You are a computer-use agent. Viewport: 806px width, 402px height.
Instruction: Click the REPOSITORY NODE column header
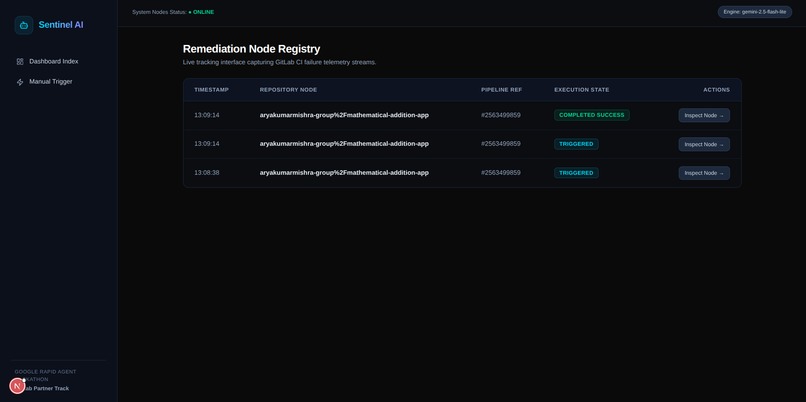coord(288,90)
